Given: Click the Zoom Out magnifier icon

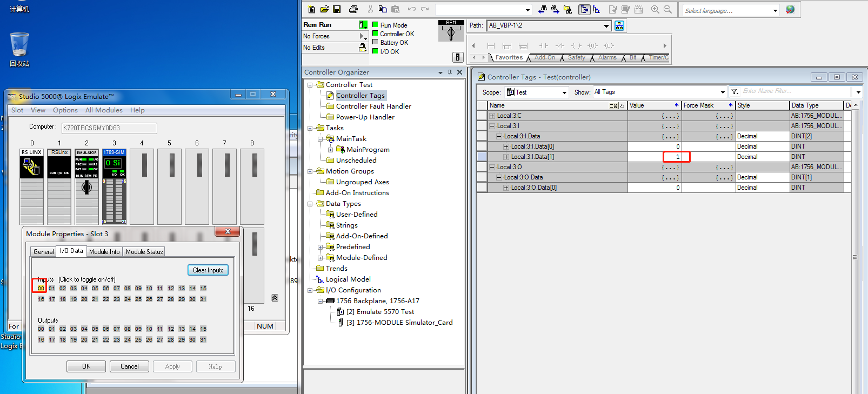Looking at the screenshot, I should point(667,9).
